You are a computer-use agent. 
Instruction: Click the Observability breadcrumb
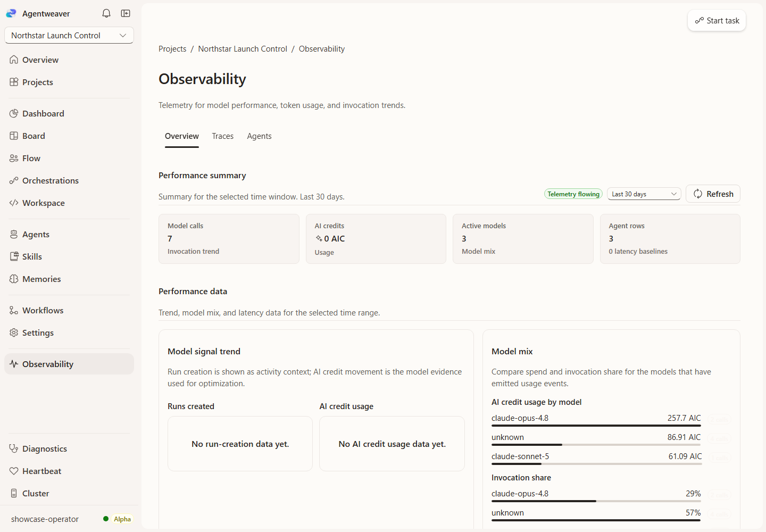pyautogui.click(x=322, y=49)
